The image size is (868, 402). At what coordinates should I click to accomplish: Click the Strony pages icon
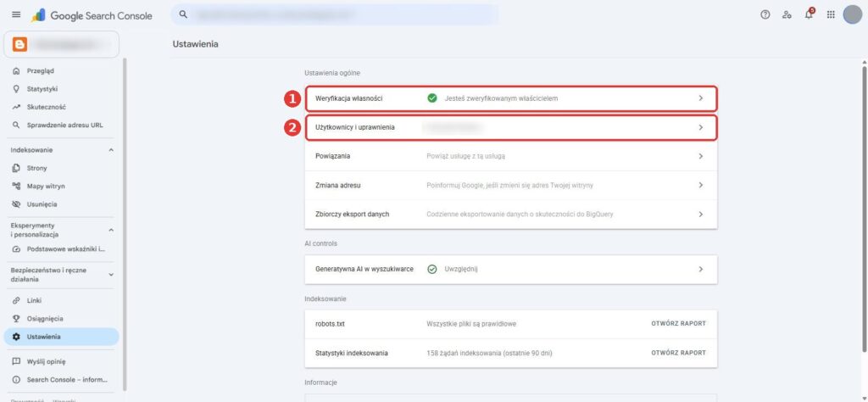point(16,168)
